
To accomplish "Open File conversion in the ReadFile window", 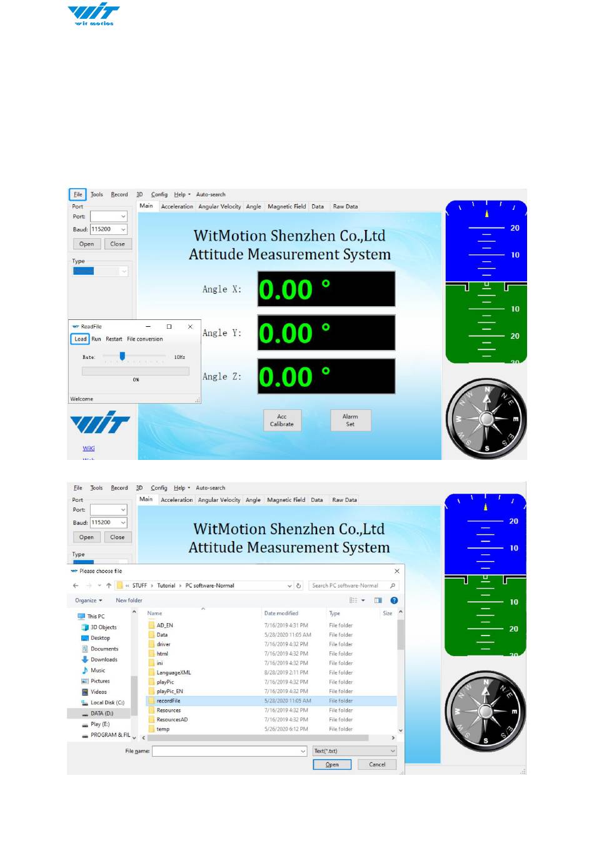I will 145,339.
